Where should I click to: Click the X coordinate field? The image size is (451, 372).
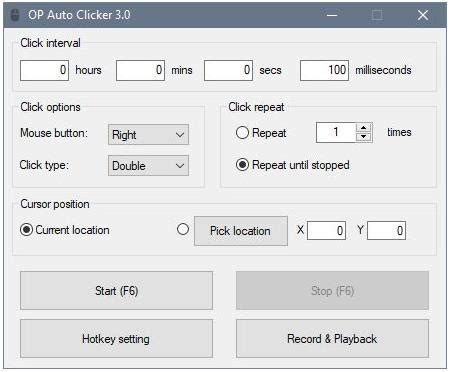326,230
